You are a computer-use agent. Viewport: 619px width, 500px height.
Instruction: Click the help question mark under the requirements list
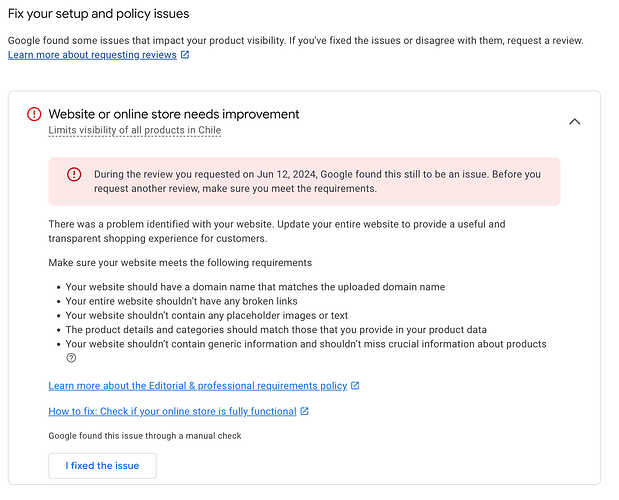pyautogui.click(x=71, y=358)
